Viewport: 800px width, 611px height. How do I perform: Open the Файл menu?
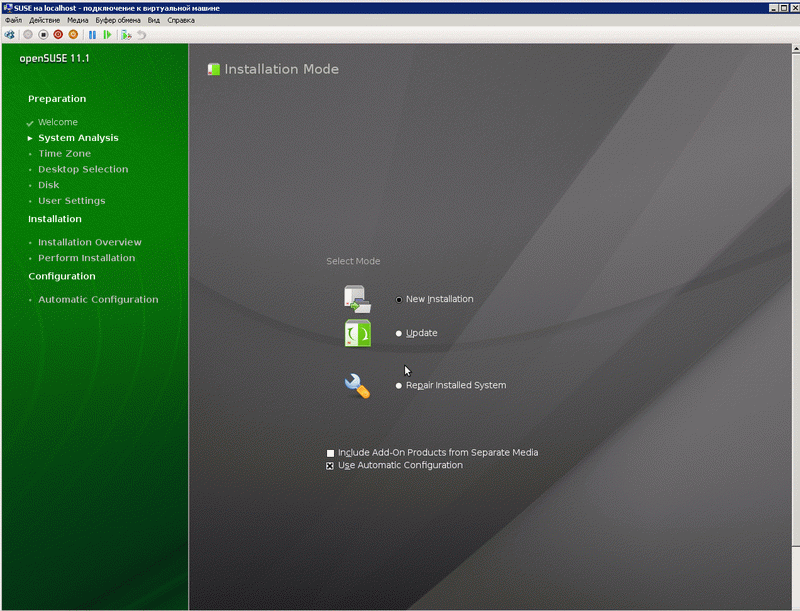(14, 20)
